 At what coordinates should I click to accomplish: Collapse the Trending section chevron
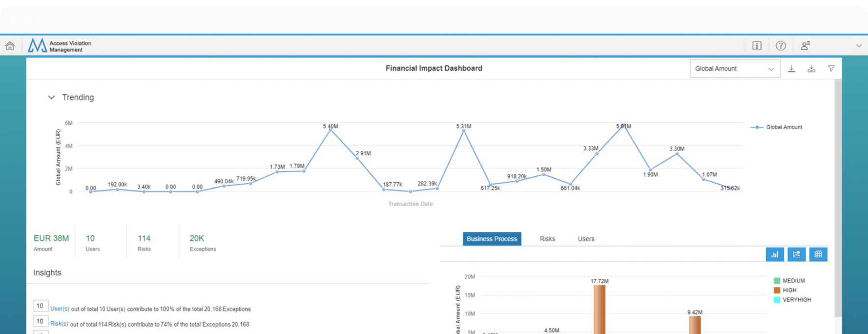[x=51, y=97]
